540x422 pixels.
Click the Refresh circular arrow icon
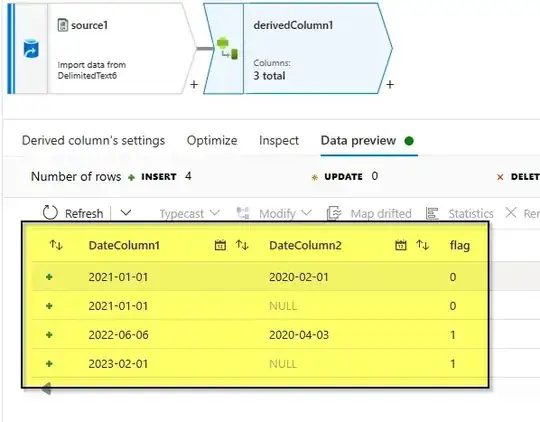point(50,213)
